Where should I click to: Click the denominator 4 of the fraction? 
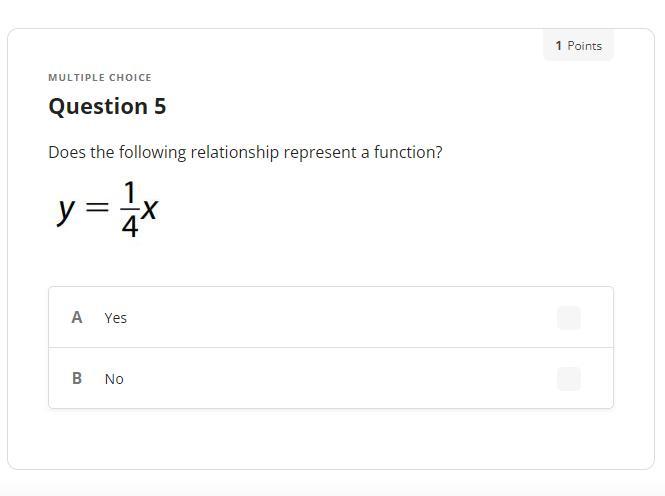pos(130,227)
